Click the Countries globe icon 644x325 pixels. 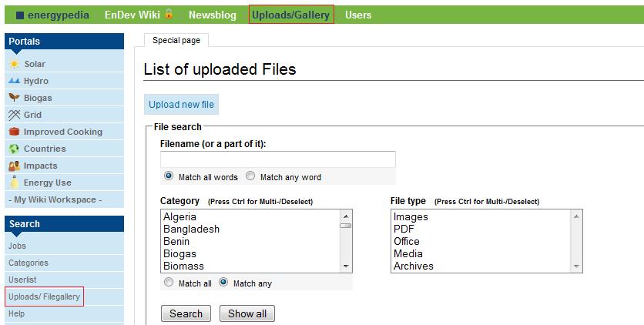coord(14,149)
